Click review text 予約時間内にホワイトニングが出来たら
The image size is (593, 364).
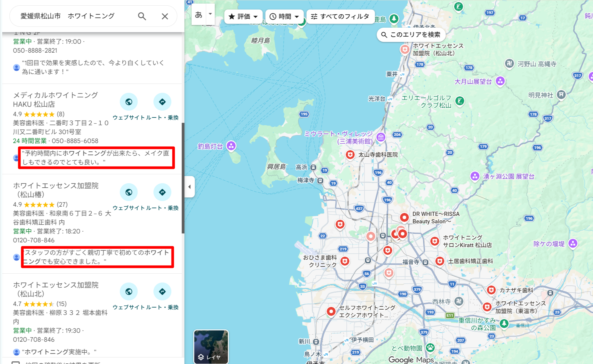(x=96, y=158)
